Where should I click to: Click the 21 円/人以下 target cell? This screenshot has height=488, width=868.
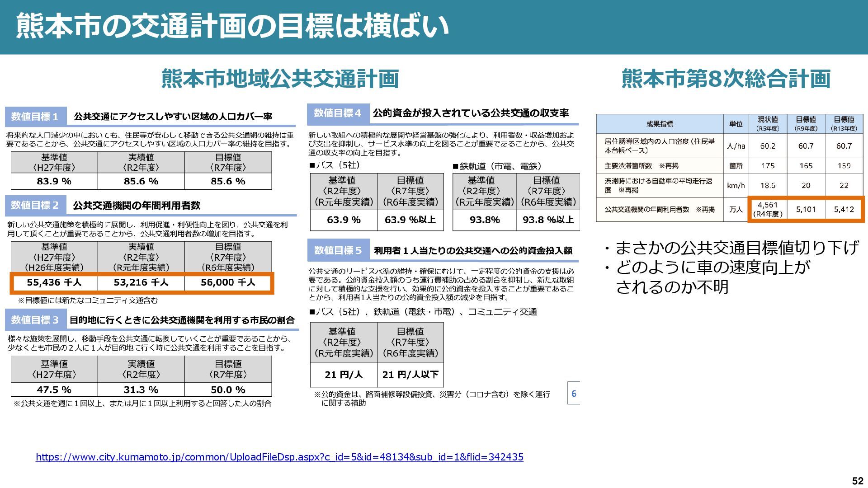pos(410,375)
